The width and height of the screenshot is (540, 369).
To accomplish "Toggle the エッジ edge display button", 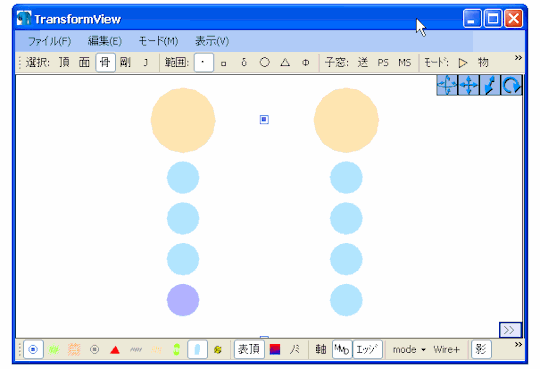I will [x=367, y=349].
